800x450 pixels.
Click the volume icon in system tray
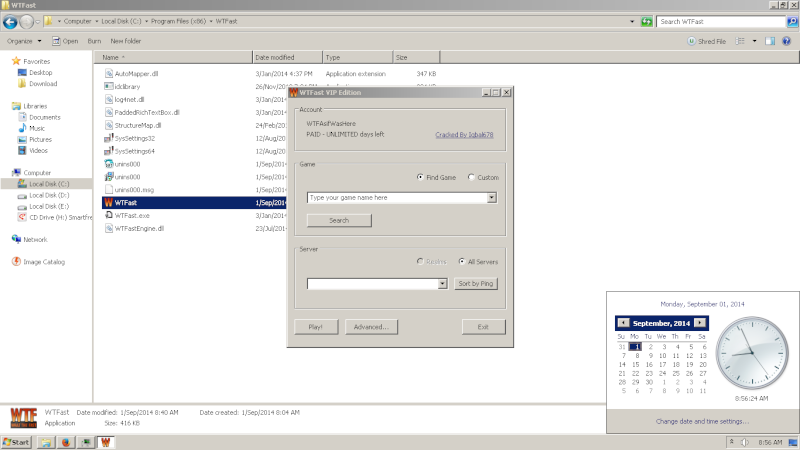744,442
